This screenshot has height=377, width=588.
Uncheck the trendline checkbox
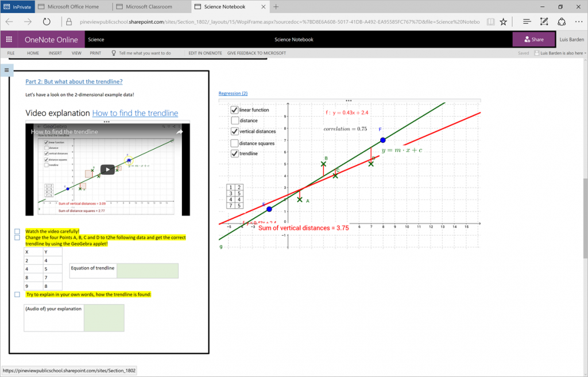[234, 153]
